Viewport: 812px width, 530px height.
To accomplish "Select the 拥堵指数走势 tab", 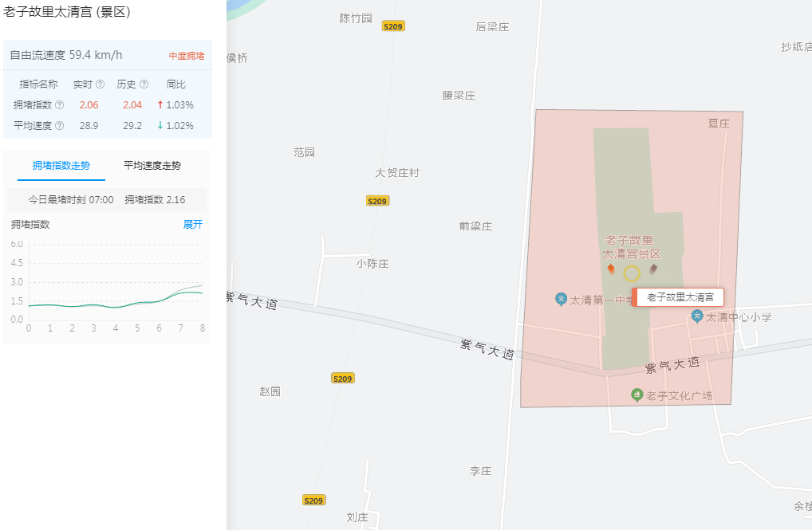I will click(60, 166).
